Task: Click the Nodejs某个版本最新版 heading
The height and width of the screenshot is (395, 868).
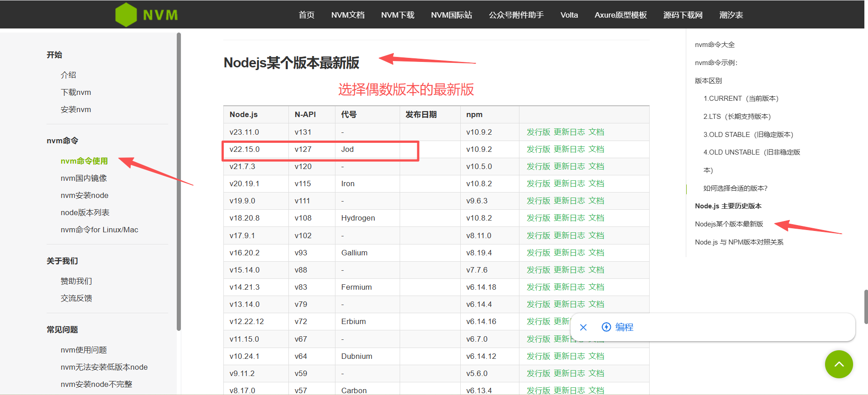Action: 291,63
